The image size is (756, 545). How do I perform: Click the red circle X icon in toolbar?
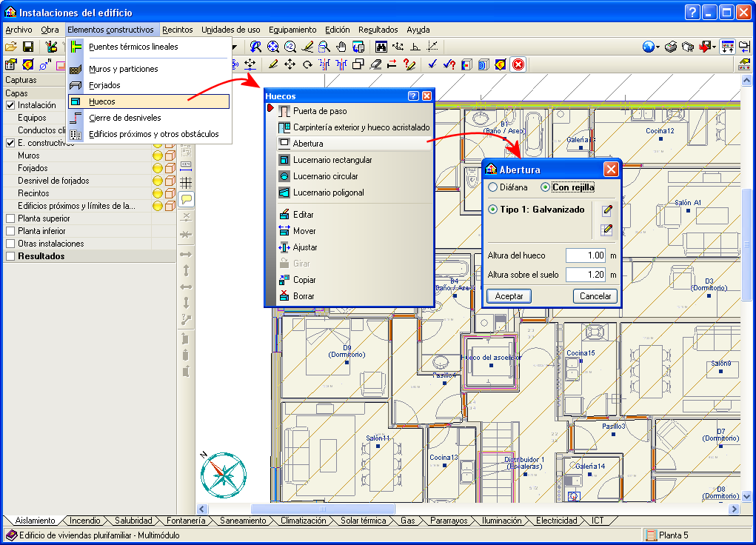point(518,64)
